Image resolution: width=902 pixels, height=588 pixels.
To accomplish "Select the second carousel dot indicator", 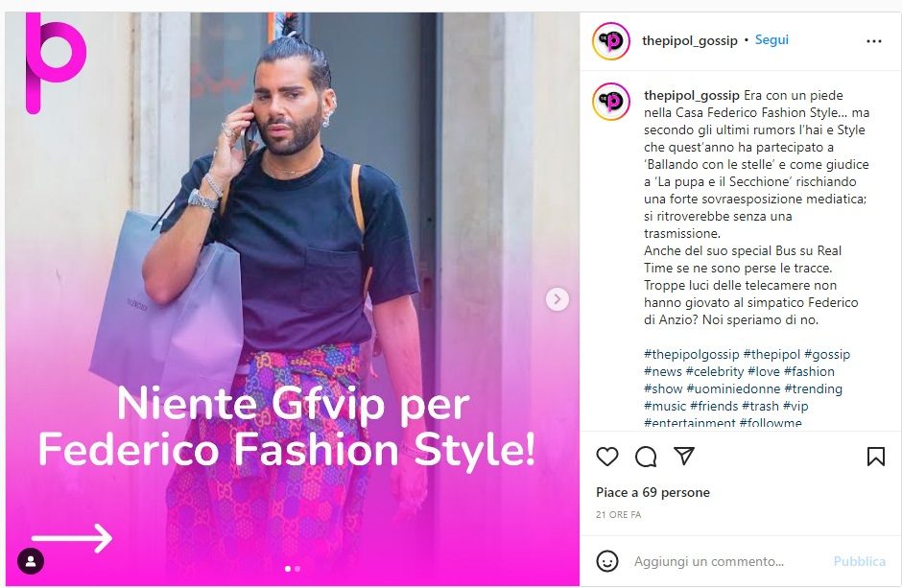I will (x=297, y=569).
